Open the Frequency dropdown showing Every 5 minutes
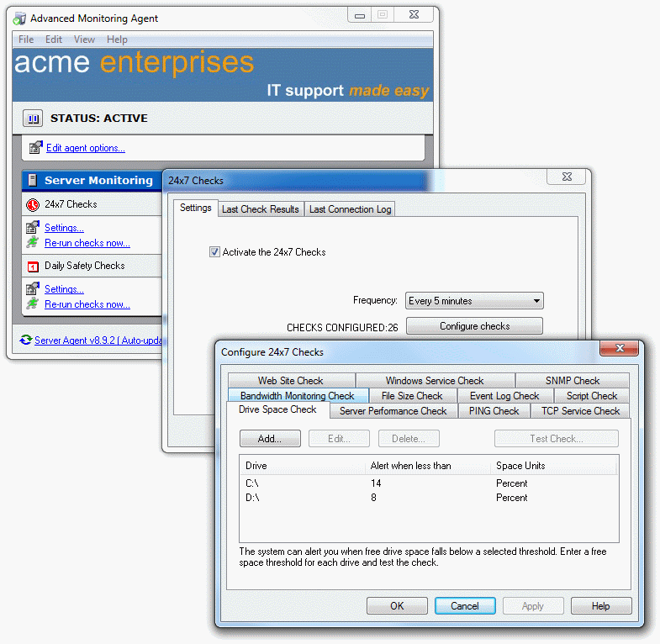 click(x=474, y=300)
